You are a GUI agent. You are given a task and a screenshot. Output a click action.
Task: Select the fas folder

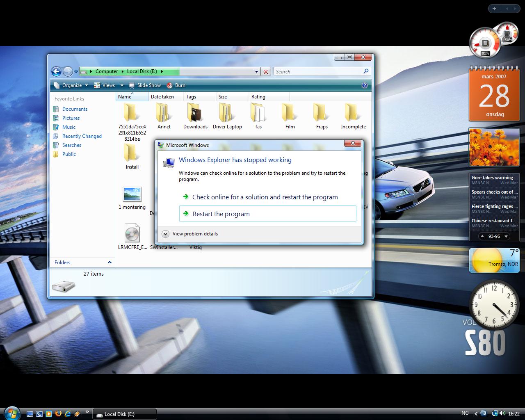click(x=258, y=116)
